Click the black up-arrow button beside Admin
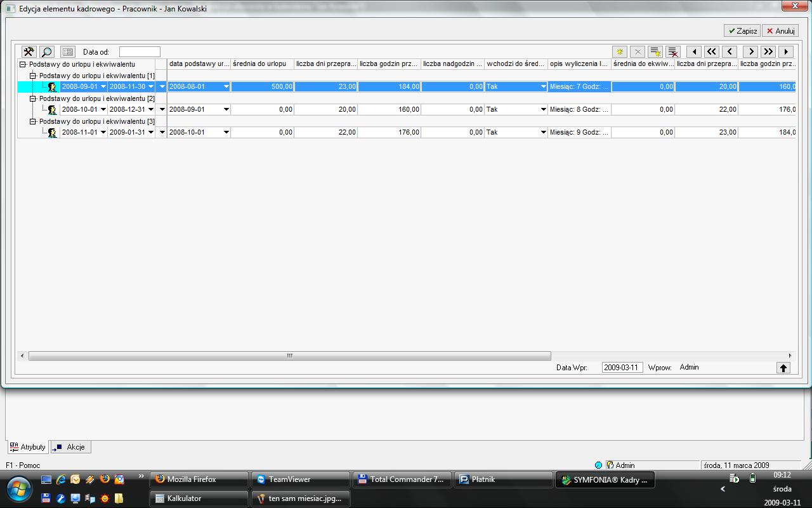This screenshot has width=812, height=508. pyautogui.click(x=783, y=368)
